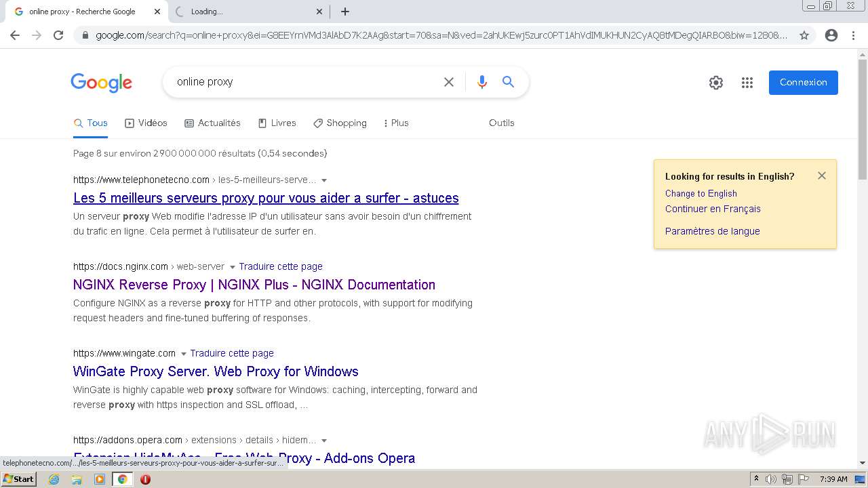Clear the search box with the X icon
Viewport: 868px width, 488px height.
click(x=449, y=82)
